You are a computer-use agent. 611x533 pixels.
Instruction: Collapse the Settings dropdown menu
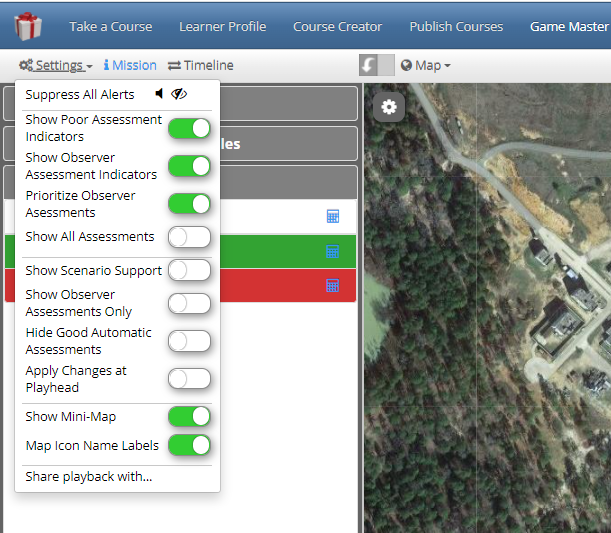tap(56, 65)
